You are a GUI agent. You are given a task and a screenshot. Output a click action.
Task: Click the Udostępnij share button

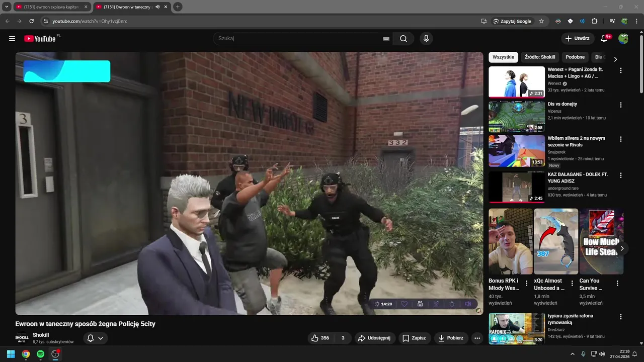(x=375, y=338)
